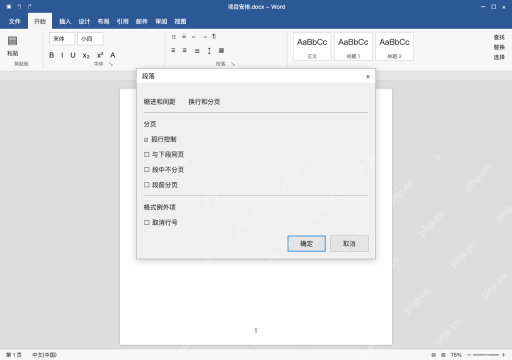This screenshot has height=360, width=512.
Task: Click 选择 in the ribbon
Action: click(499, 57)
